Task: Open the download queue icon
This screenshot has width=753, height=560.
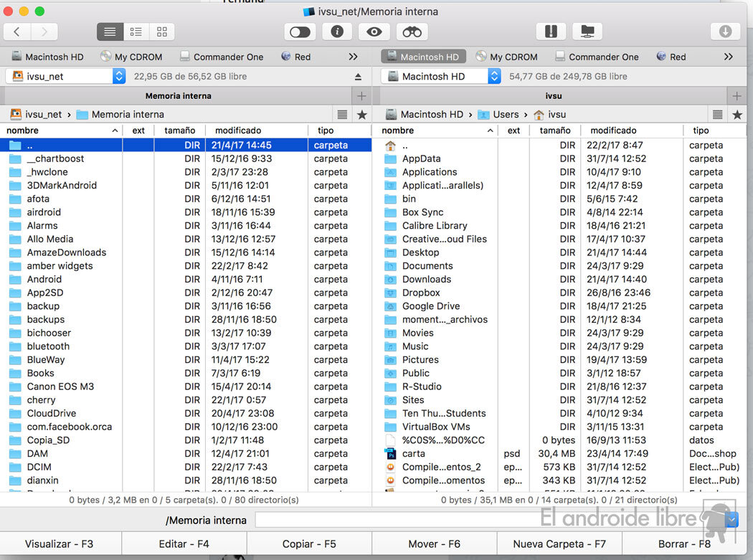Action: tap(725, 32)
